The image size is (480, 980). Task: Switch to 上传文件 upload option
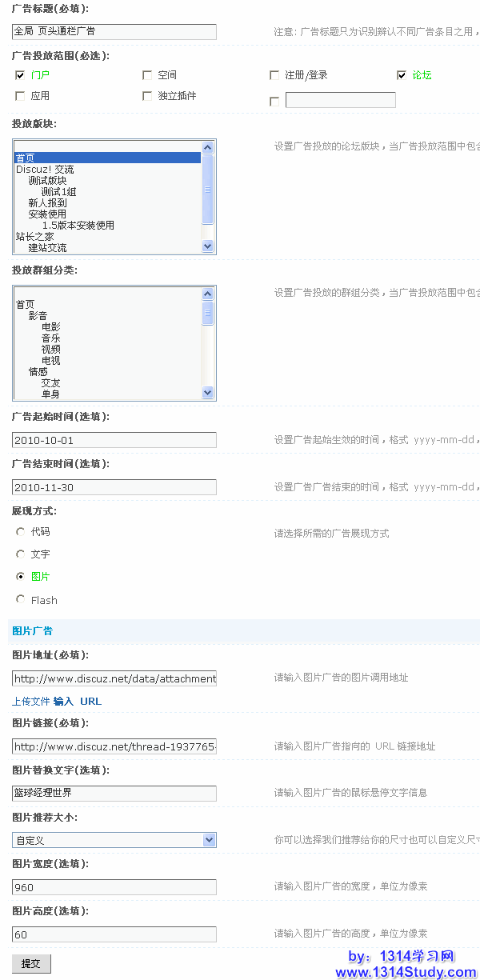[31, 702]
